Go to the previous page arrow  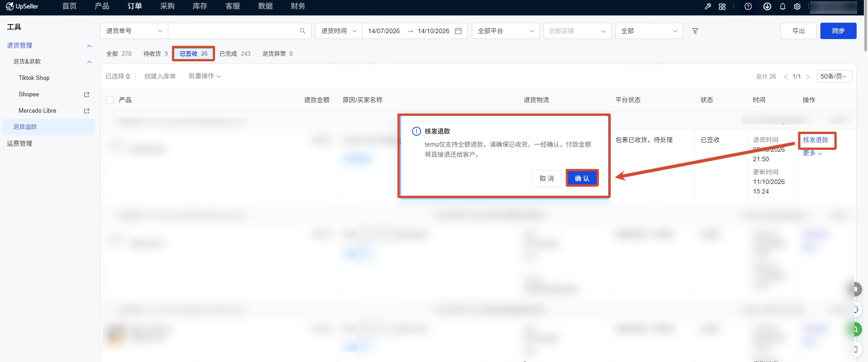coord(786,77)
